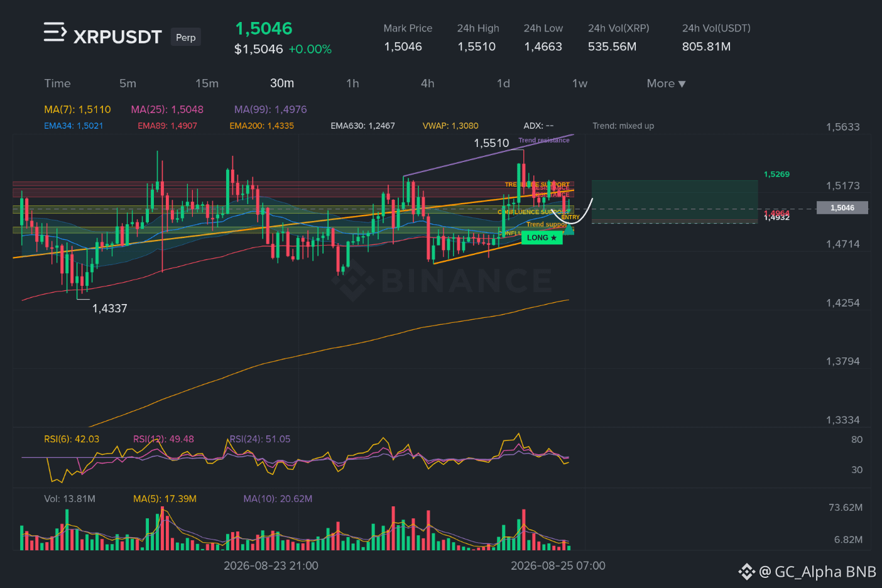Switch to the 1d interval

pyautogui.click(x=503, y=84)
